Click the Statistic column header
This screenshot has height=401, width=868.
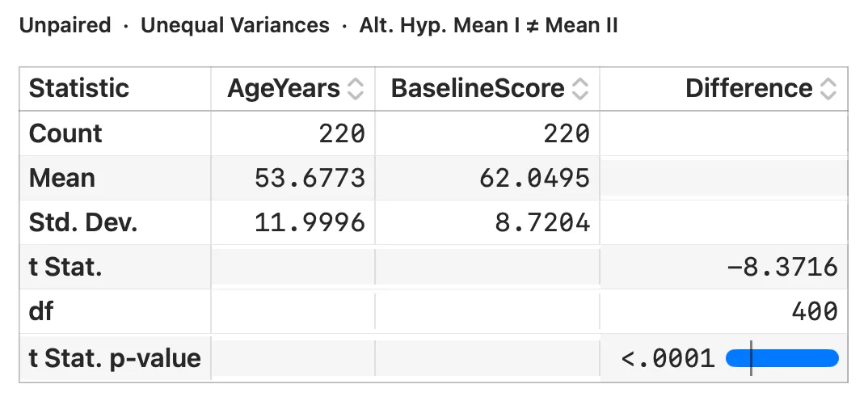115,89
